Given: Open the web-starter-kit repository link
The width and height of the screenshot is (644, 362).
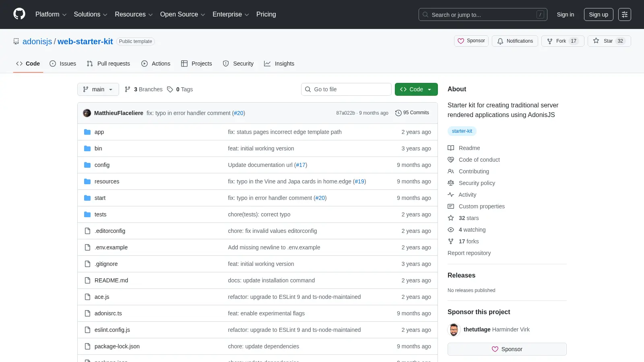Looking at the screenshot, I should point(85,41).
